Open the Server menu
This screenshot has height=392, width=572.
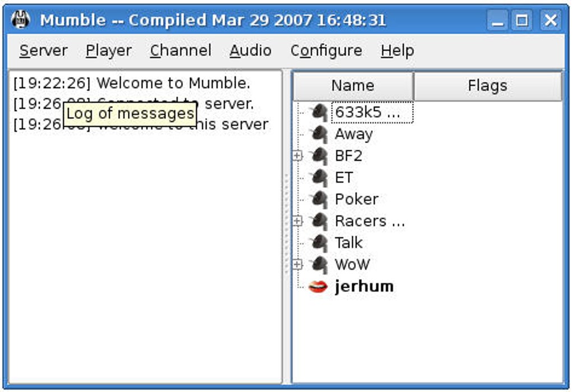[x=43, y=50]
